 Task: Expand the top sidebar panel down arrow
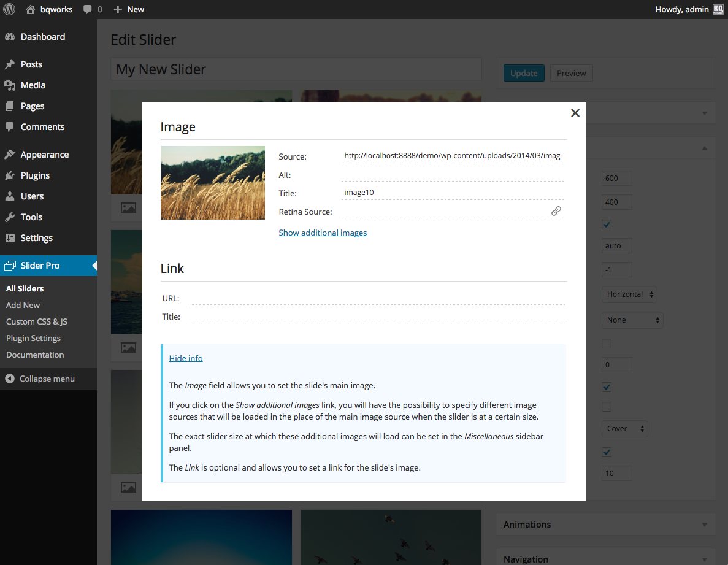click(x=704, y=113)
